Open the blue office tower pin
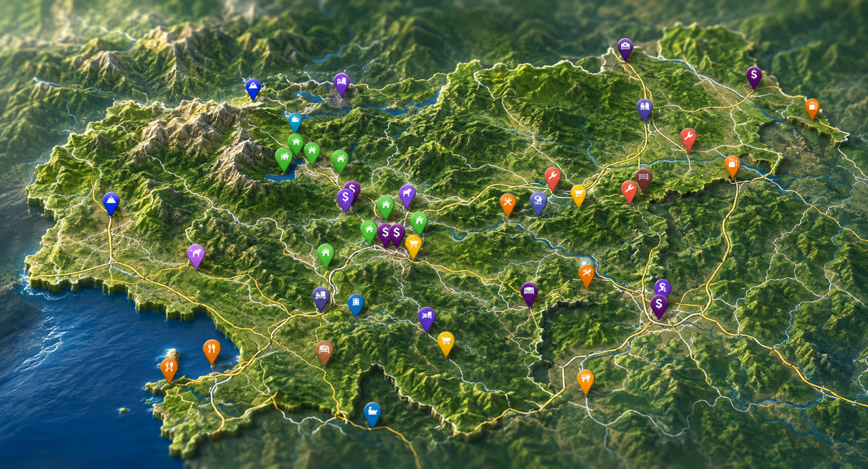This screenshot has width=868, height=469. 355,304
